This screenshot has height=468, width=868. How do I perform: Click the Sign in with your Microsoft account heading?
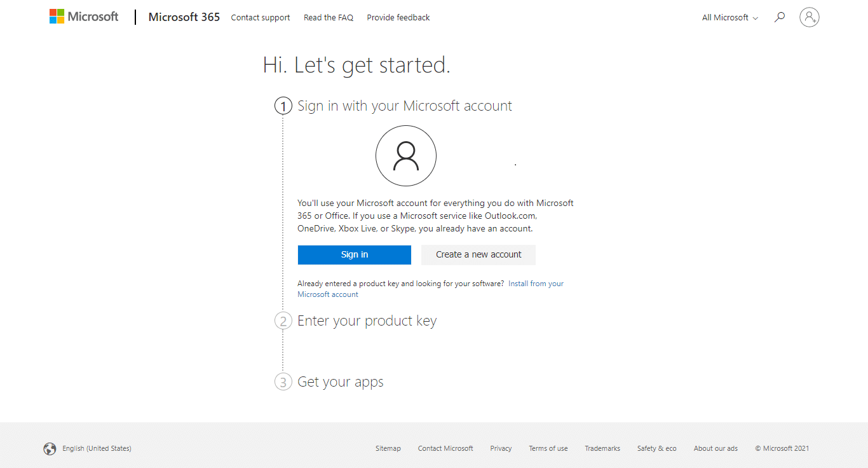coord(405,106)
